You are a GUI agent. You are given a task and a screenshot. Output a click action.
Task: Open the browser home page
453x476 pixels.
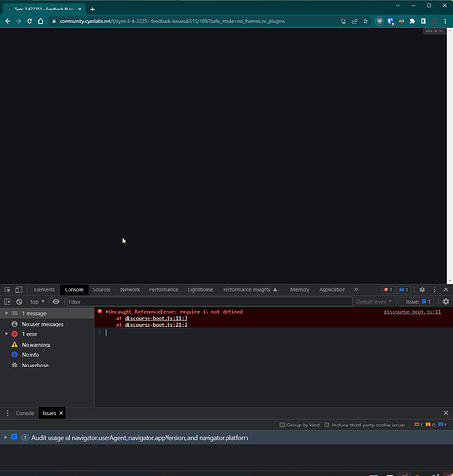click(x=40, y=21)
